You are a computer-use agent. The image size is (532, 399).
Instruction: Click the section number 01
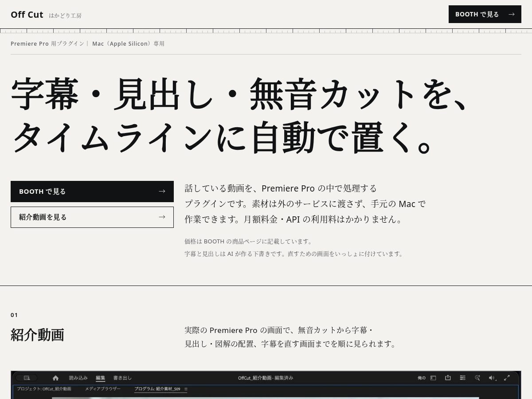tap(14, 315)
